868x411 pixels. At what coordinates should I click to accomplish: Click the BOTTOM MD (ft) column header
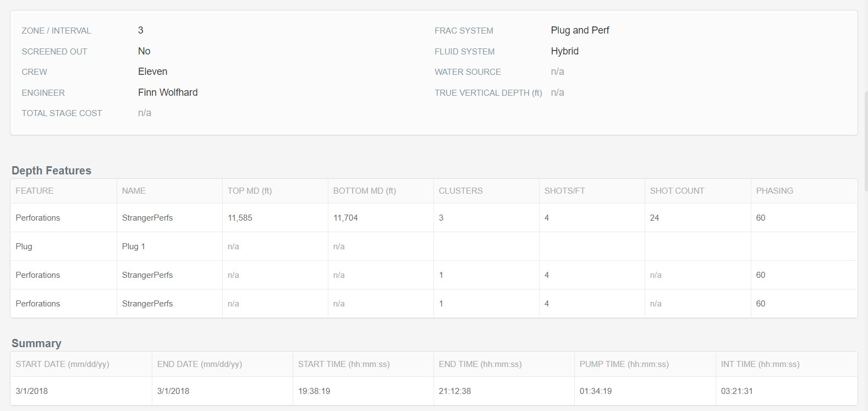coord(364,191)
